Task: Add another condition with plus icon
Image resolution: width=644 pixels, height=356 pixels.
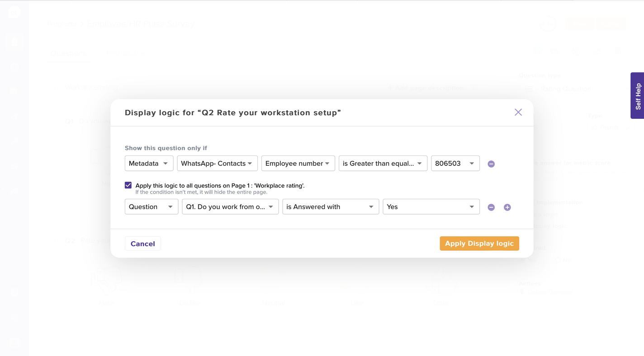Action: pos(507,207)
